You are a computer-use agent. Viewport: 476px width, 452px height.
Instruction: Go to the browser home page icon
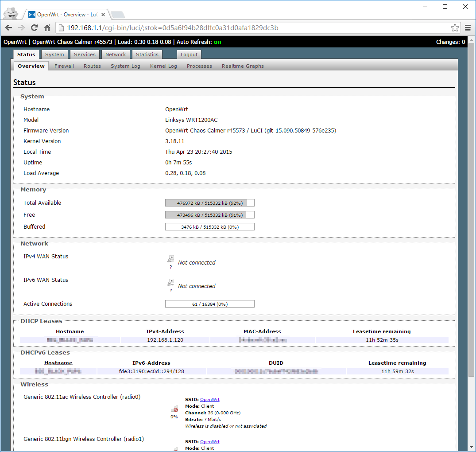coord(47,28)
